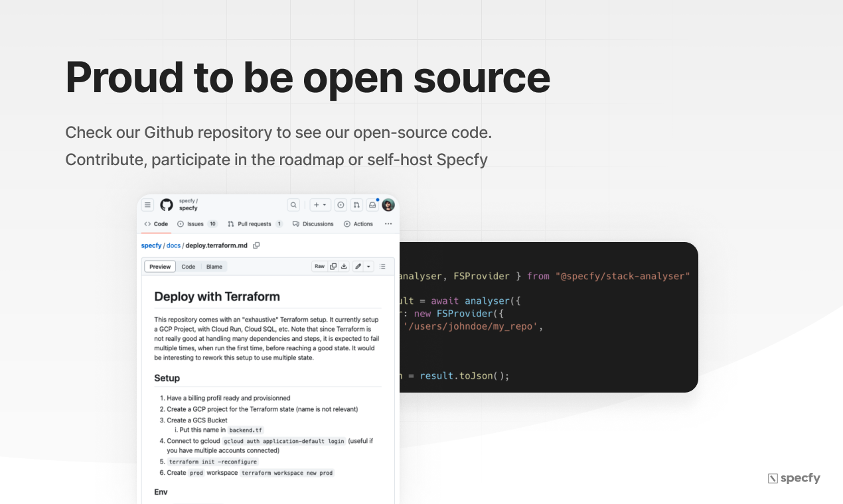Click the Env section heading

(x=161, y=492)
